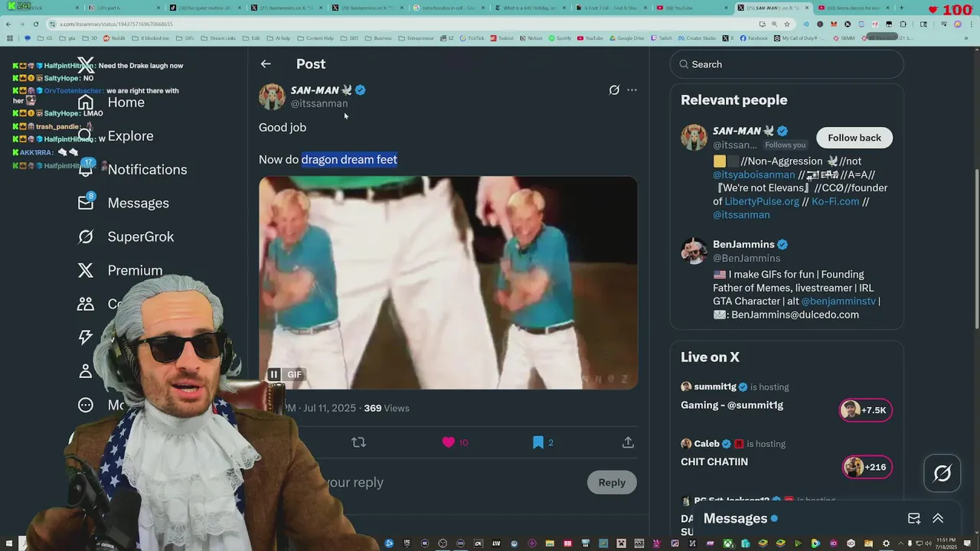This screenshot has height=551, width=980.
Task: Open the floating Grok button
Action: [x=942, y=474]
